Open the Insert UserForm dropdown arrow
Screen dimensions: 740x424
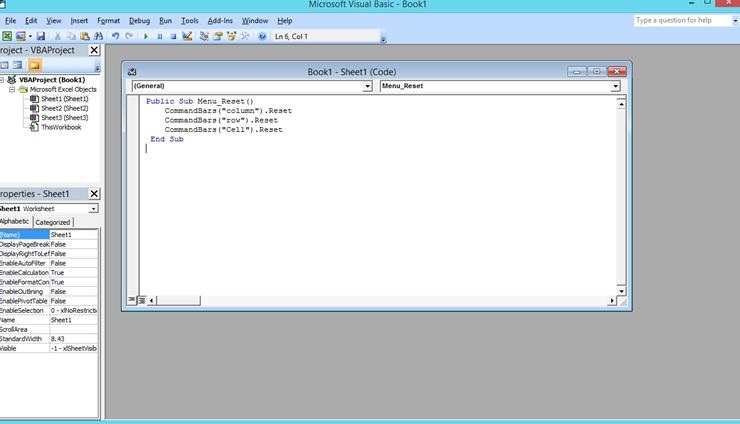[30, 36]
